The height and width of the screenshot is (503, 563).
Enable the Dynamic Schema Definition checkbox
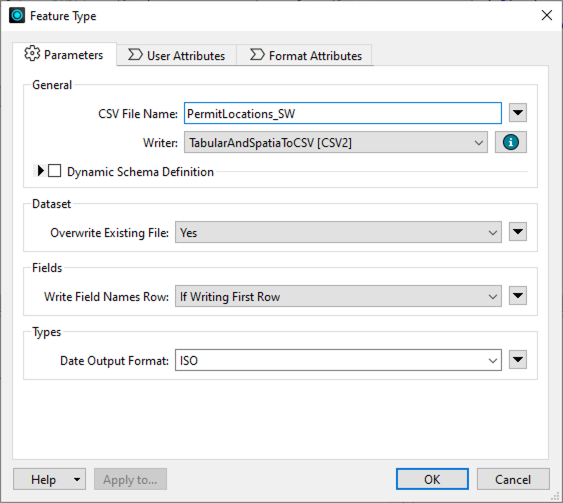click(55, 171)
